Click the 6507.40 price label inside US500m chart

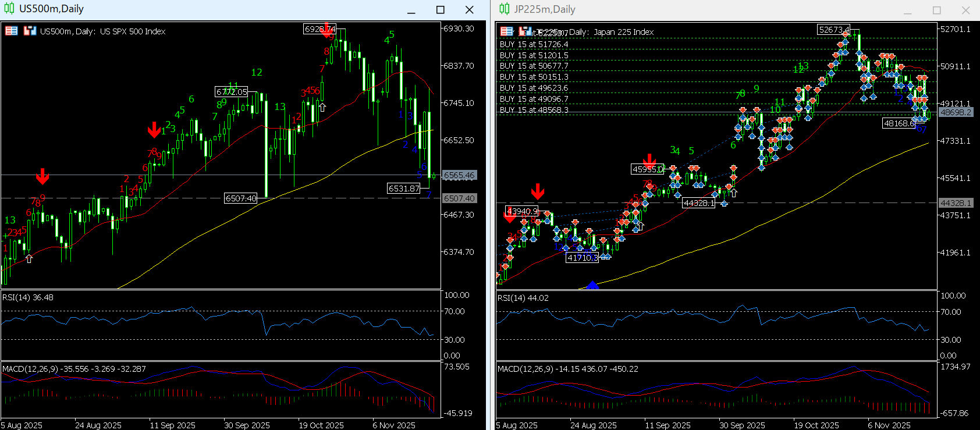click(240, 198)
